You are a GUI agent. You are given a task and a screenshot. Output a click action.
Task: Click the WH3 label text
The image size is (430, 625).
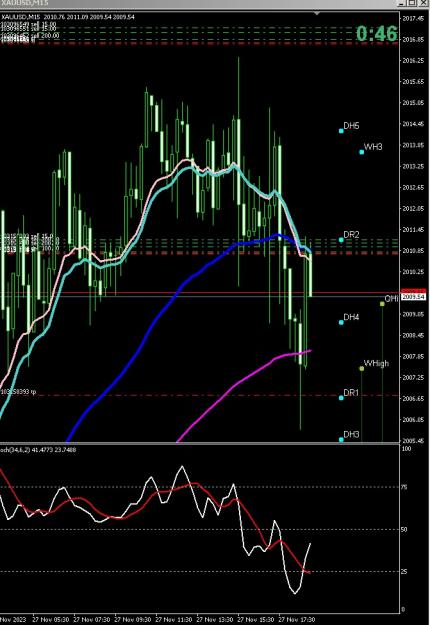(373, 147)
